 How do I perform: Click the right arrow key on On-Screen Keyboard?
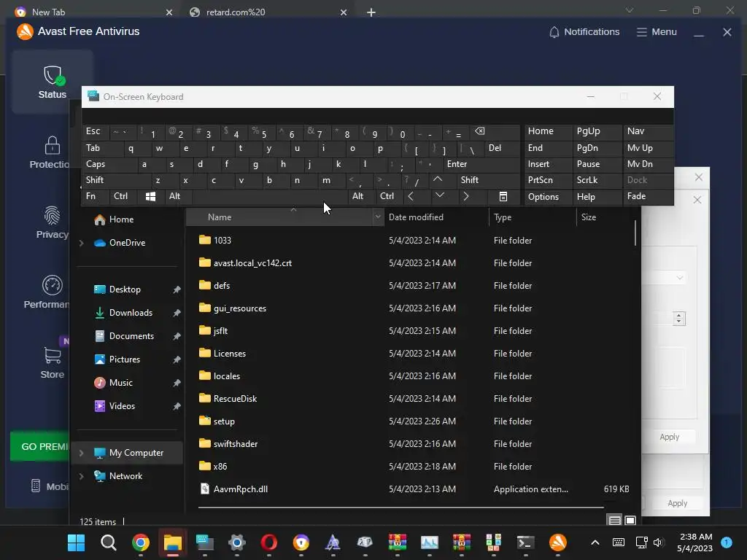tap(466, 196)
